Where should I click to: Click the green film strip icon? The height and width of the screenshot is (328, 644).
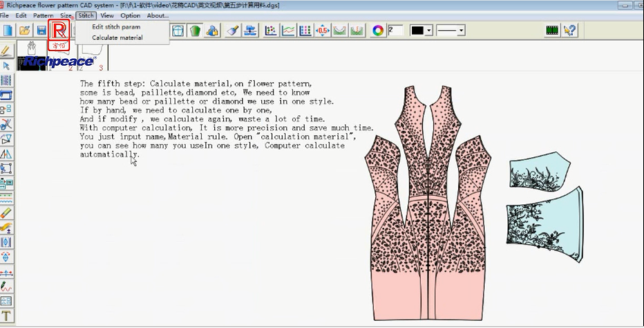(552, 30)
